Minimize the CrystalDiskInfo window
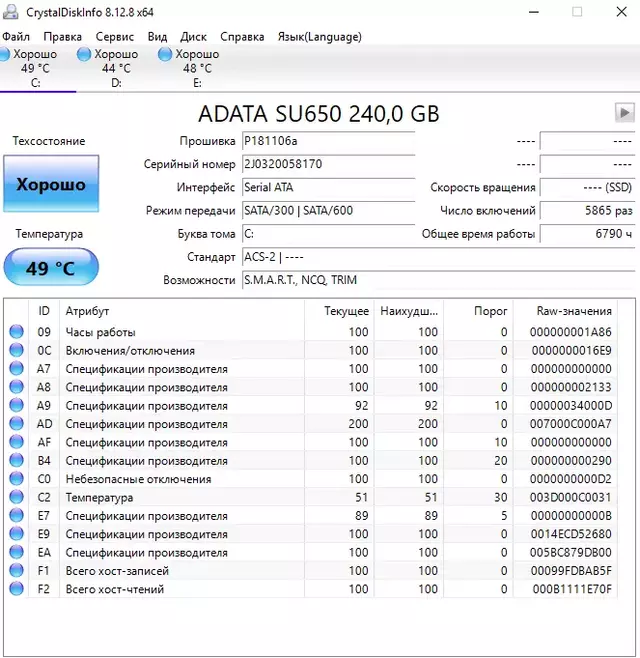This screenshot has height=658, width=640. (534, 12)
